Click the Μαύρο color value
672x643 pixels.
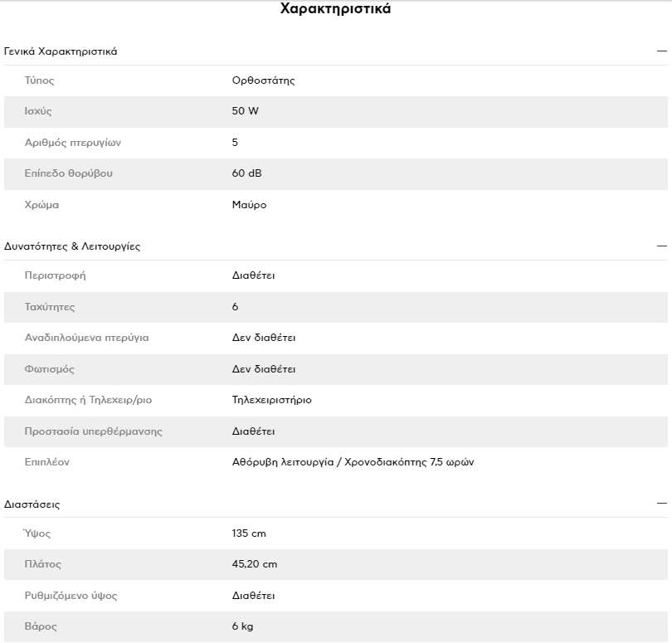[x=249, y=205]
